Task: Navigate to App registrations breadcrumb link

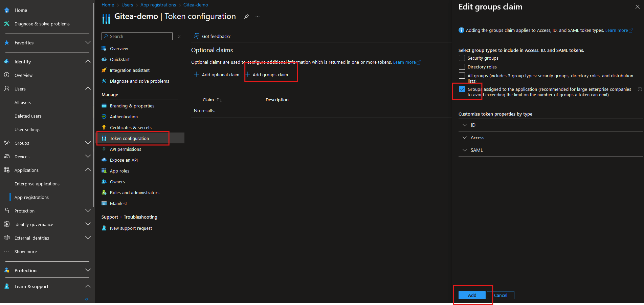Action: (158, 5)
